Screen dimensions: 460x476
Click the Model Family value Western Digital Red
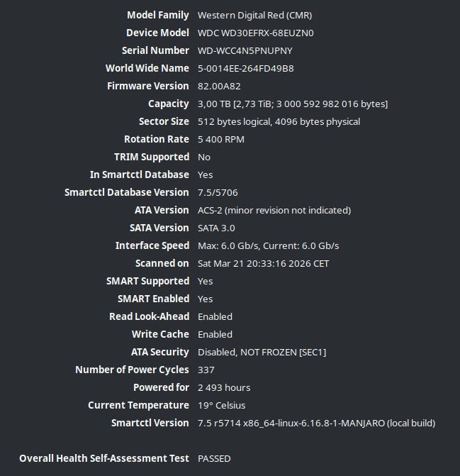point(254,15)
